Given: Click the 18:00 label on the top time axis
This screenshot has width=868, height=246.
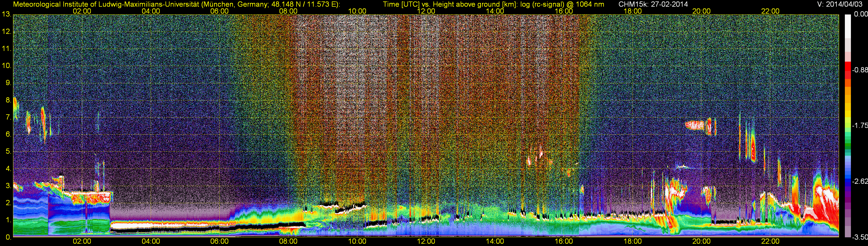Looking at the screenshot, I should (x=632, y=11).
